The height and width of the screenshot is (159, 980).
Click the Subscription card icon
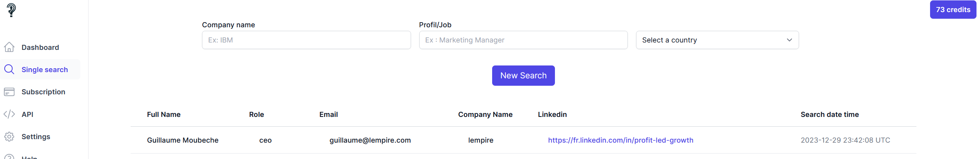(9, 92)
